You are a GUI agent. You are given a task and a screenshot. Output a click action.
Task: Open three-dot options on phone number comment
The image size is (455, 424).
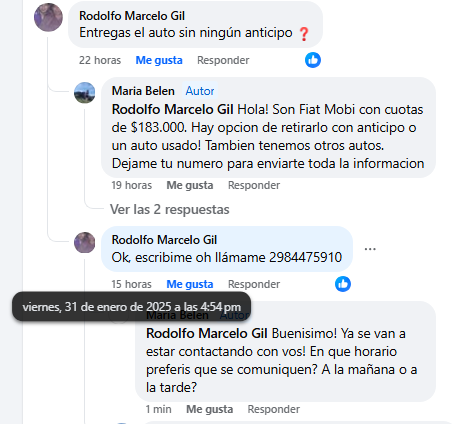(370, 249)
